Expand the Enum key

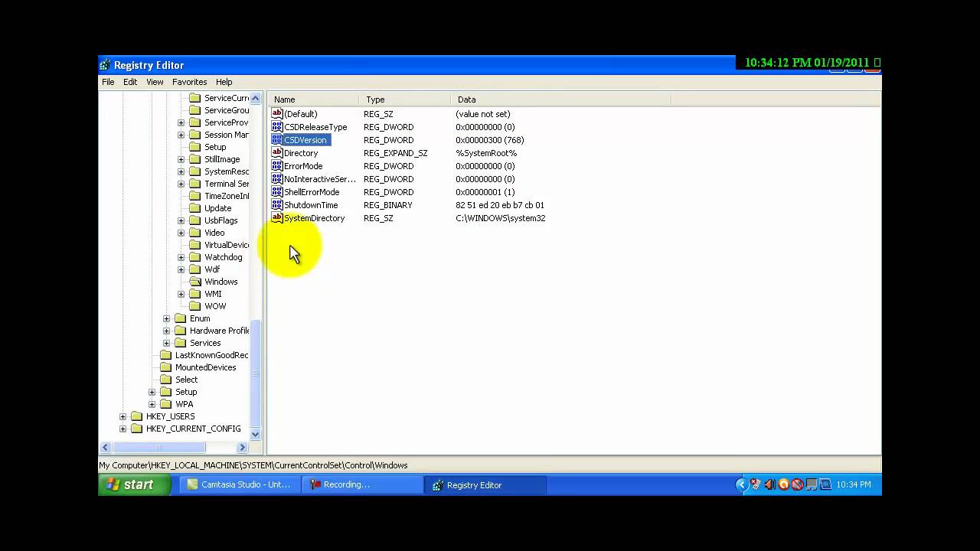[x=167, y=318]
